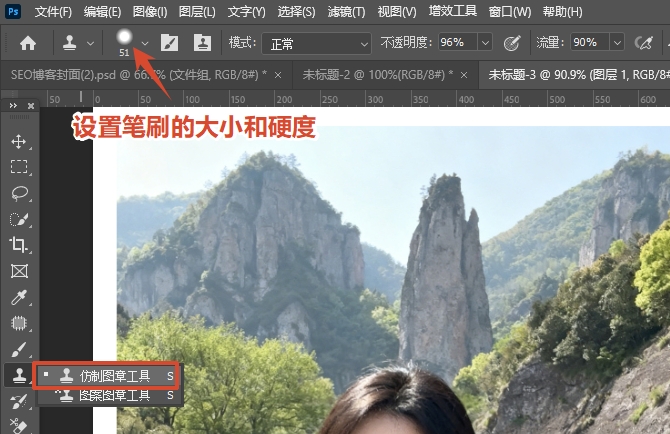The image size is (670, 434).
Task: Expand the toolbar with double-arrow icon
Action: 13,106
